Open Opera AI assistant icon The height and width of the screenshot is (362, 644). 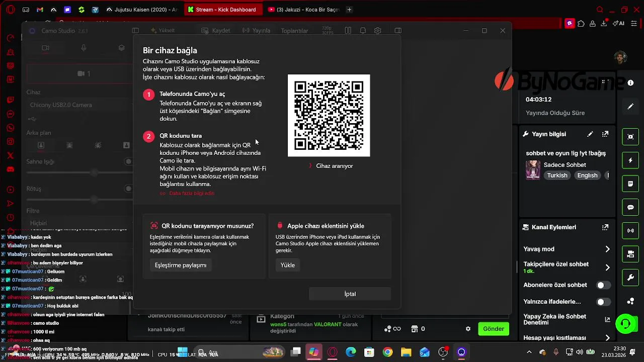619,23
